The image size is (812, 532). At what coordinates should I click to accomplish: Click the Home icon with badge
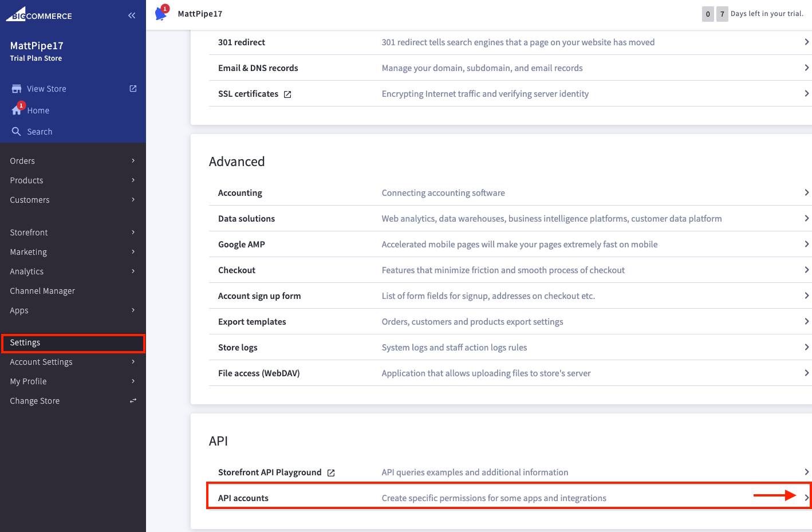point(17,109)
